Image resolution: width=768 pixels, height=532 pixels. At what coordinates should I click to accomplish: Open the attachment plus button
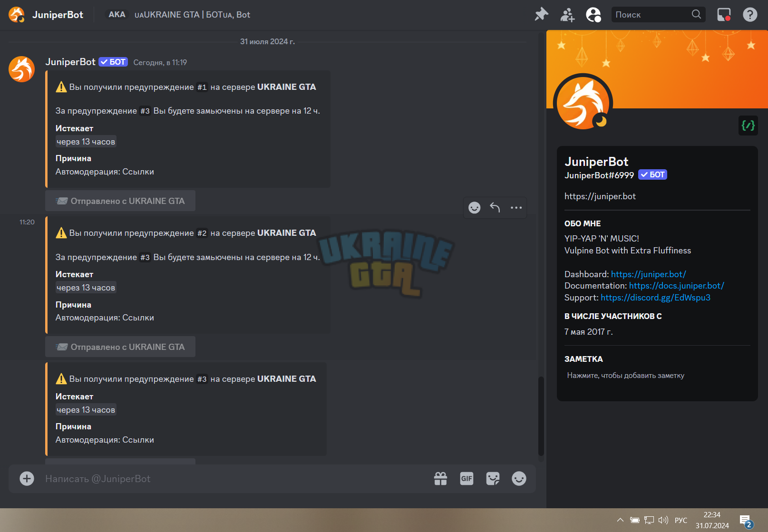tap(27, 478)
